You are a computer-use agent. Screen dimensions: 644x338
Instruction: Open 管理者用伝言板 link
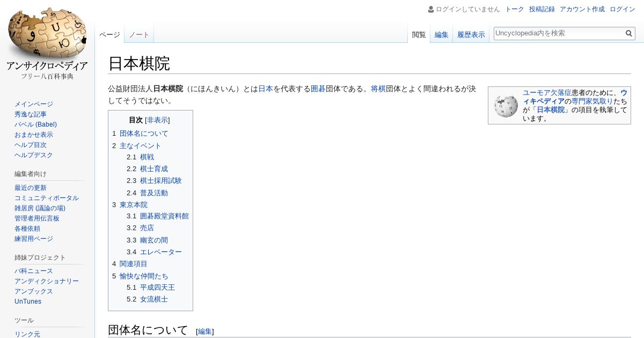tap(37, 218)
